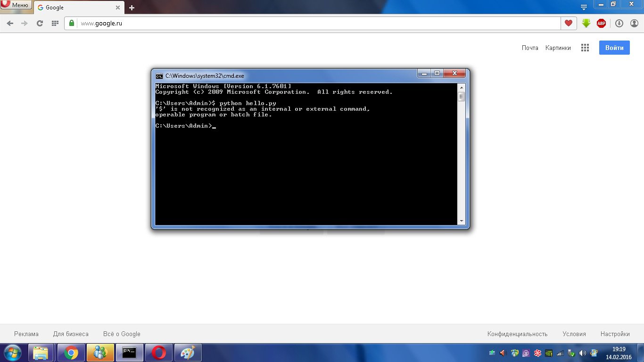Open the Настройки footer link

tap(615, 334)
